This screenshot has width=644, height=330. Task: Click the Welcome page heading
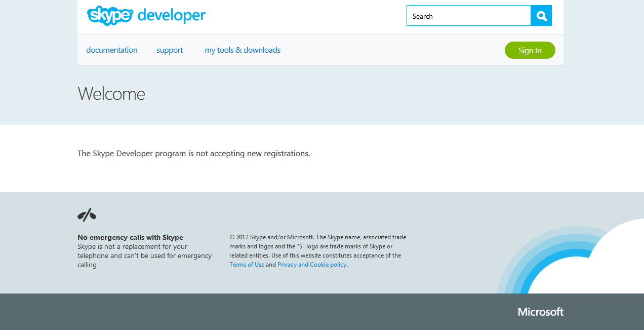pyautogui.click(x=111, y=94)
